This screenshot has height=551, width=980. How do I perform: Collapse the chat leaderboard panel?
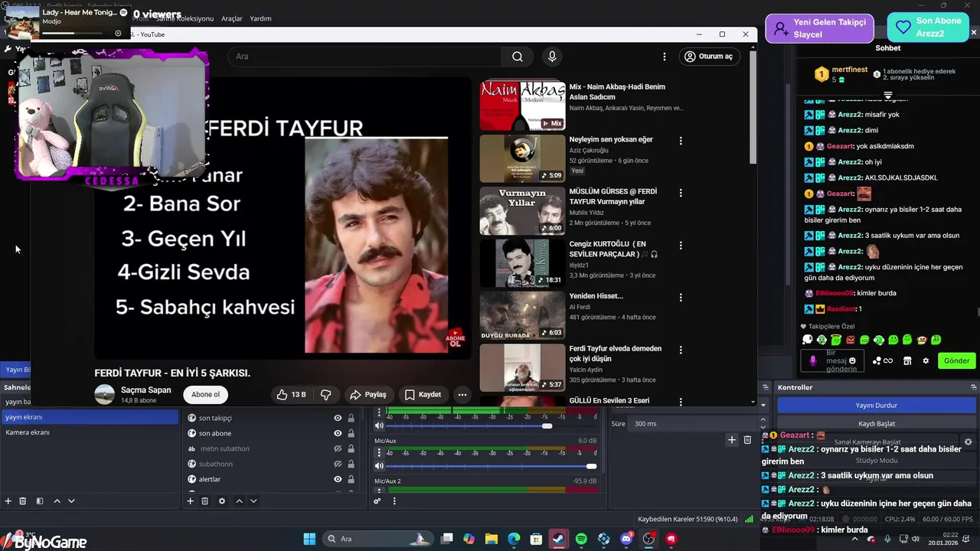coord(888,96)
